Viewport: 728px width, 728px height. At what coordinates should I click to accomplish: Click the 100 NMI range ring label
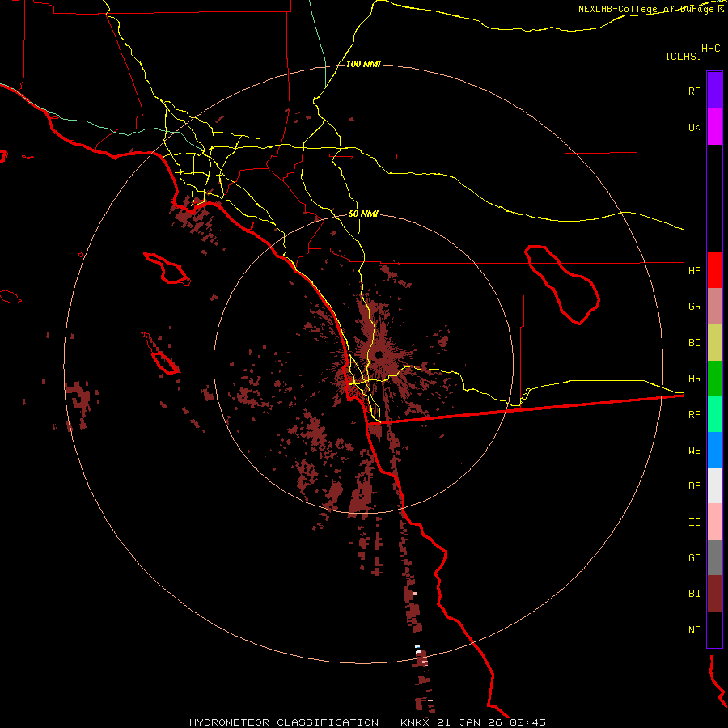pyautogui.click(x=363, y=64)
